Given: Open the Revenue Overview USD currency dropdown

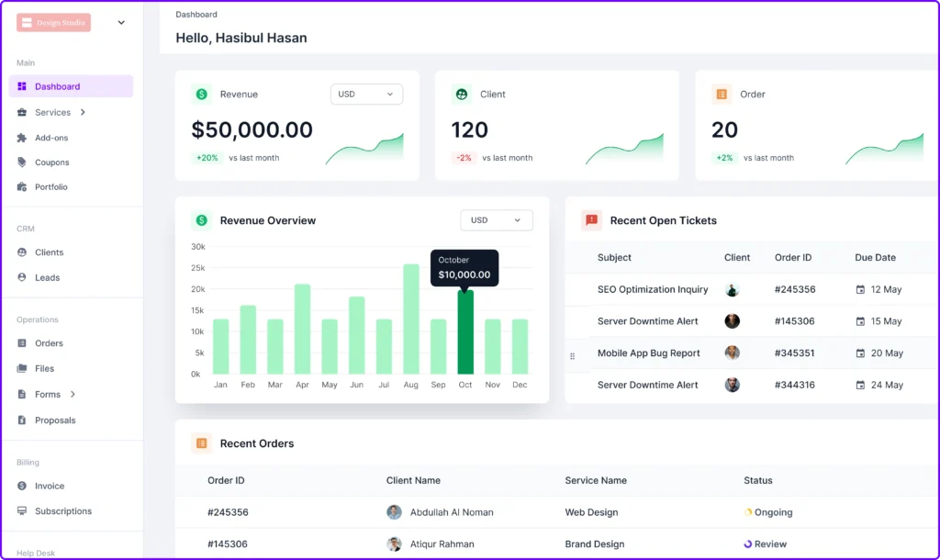Looking at the screenshot, I should coord(496,220).
